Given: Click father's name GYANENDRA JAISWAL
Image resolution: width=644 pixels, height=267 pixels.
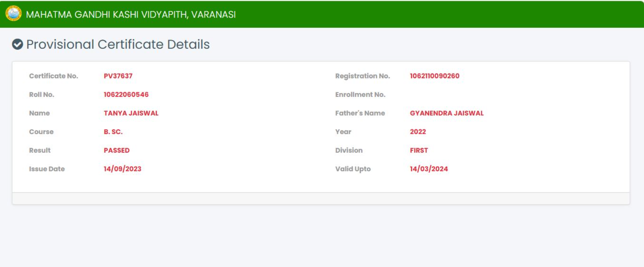Looking at the screenshot, I should (x=447, y=113).
